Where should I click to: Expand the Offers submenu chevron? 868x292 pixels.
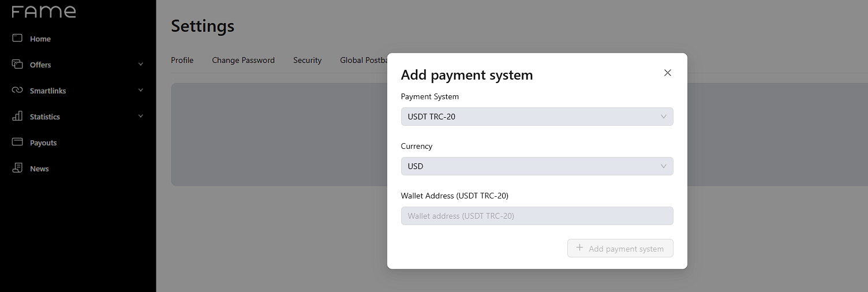pos(141,65)
